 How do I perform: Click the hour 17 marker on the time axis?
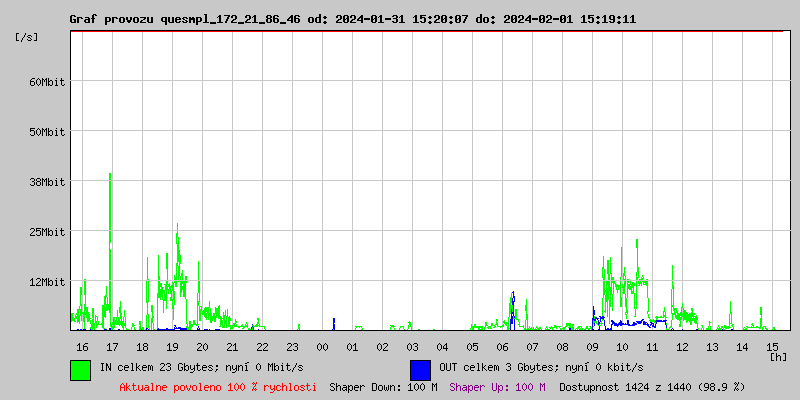(112, 347)
